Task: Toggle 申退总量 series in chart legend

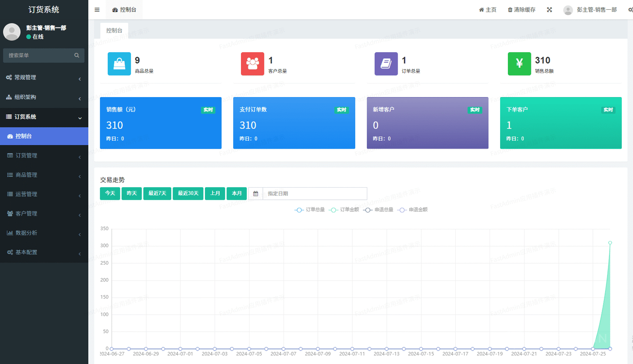Action: point(379,210)
